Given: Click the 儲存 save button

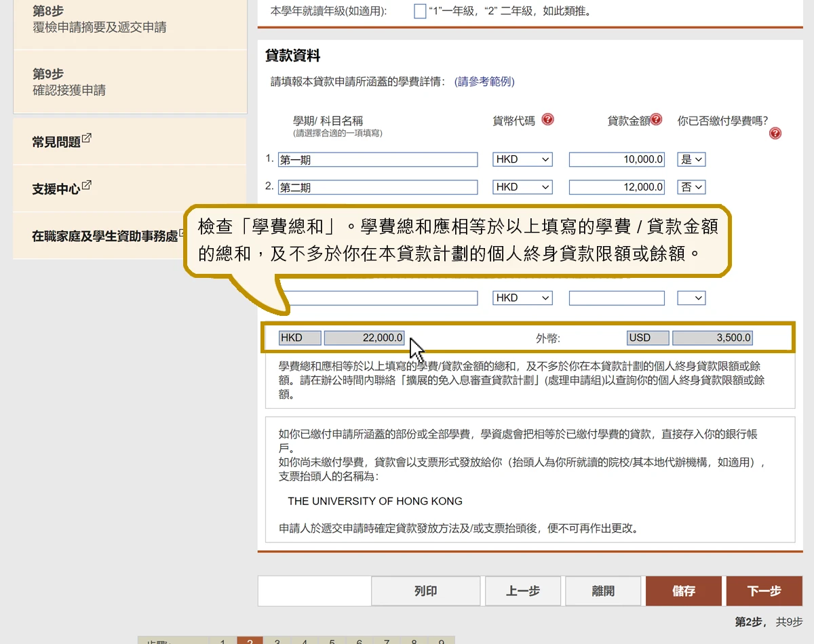Looking at the screenshot, I should coord(684,591).
